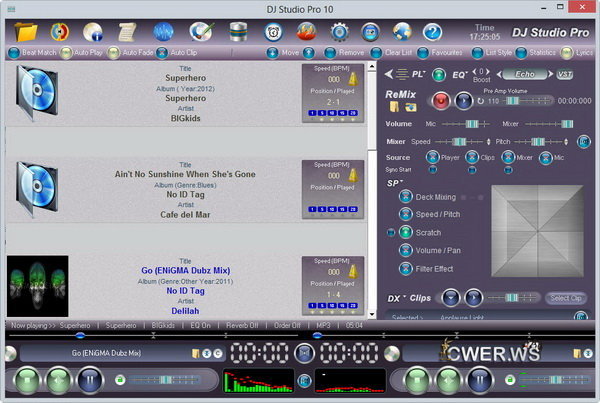The width and height of the screenshot is (600, 403).
Task: Open the EQ dropdown menu
Action: point(460,74)
